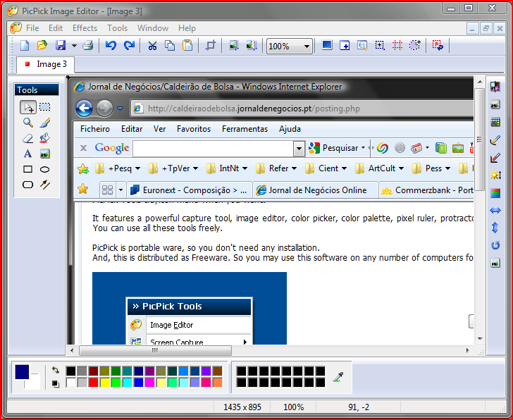Reset colors to default black and white
The width and height of the screenshot is (513, 420).
55,383
